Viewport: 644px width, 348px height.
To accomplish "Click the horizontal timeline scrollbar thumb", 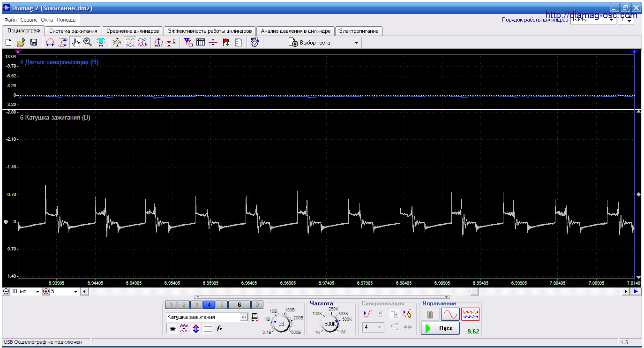I will tap(475, 292).
